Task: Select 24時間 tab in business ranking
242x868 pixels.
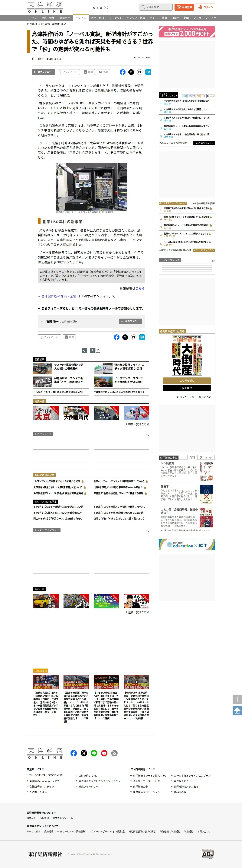Action: pyautogui.click(x=192, y=96)
